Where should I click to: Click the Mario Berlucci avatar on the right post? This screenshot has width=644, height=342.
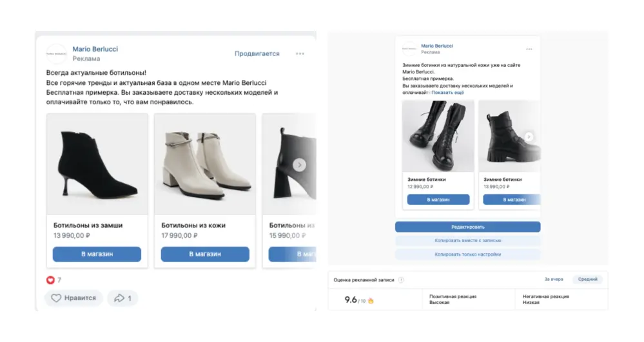coord(409,48)
